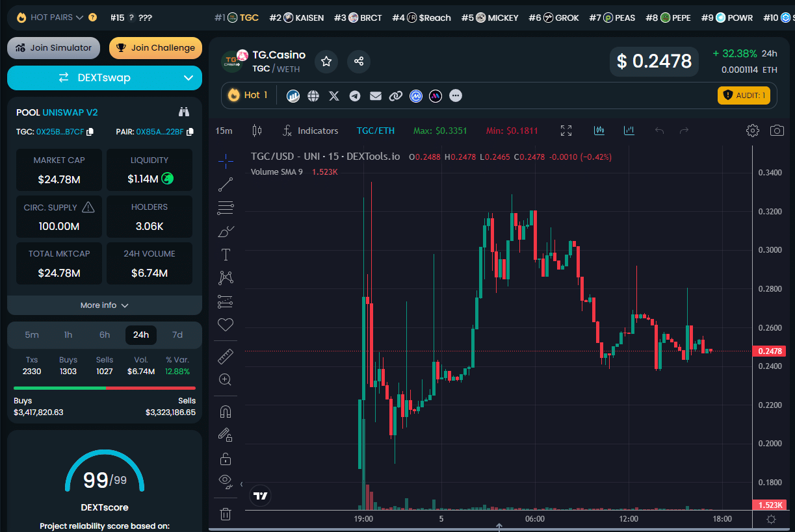The width and height of the screenshot is (795, 532).
Task: Open the Fibonacci retracement tools
Action: point(226,208)
